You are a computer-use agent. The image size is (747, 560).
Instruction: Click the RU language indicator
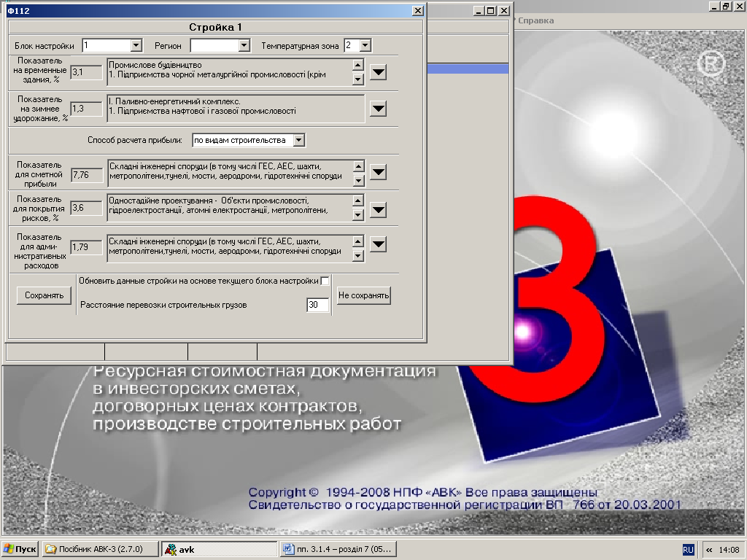click(688, 550)
